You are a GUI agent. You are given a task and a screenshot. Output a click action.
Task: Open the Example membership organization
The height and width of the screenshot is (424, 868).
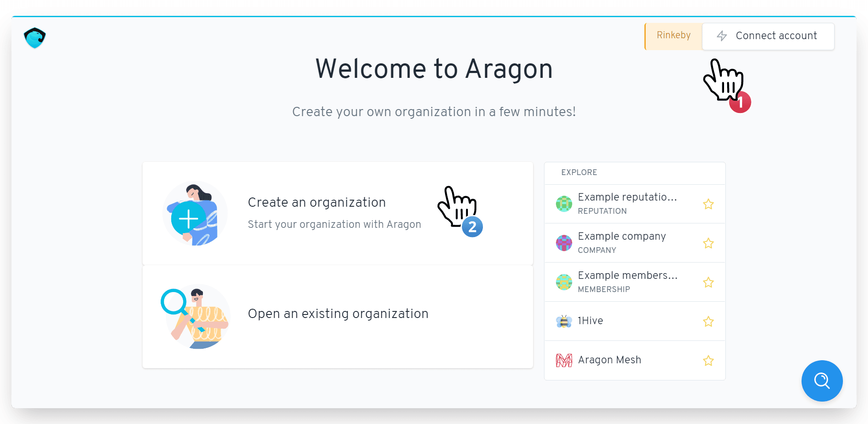635,282
